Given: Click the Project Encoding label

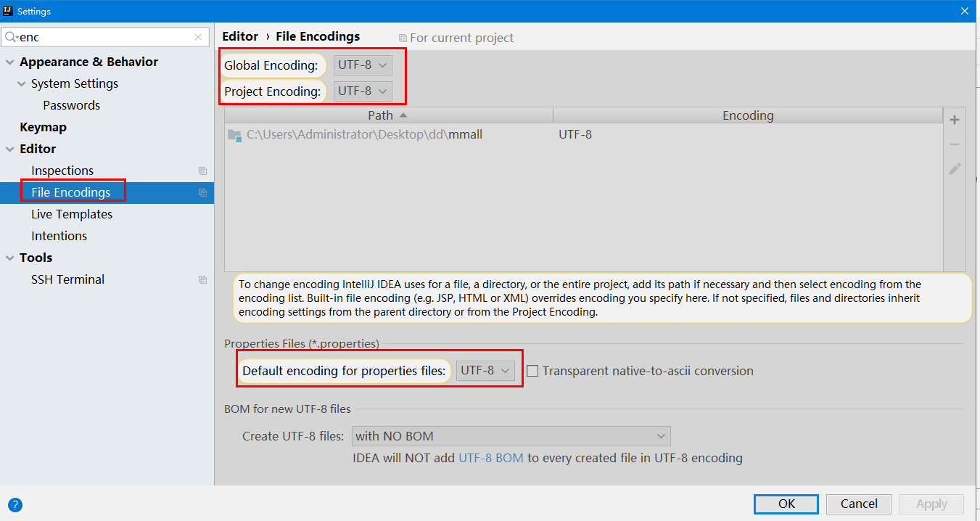Looking at the screenshot, I should pos(272,91).
